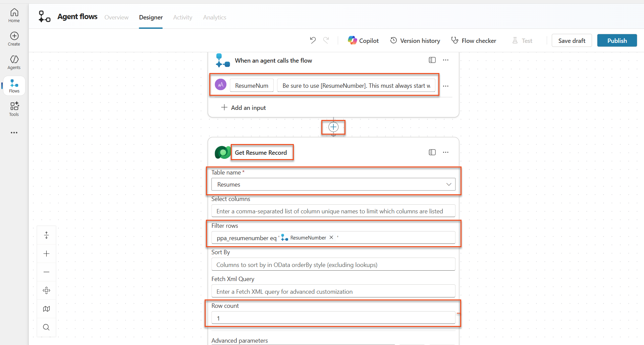Open more options for Get Resume Record

pyautogui.click(x=445, y=152)
